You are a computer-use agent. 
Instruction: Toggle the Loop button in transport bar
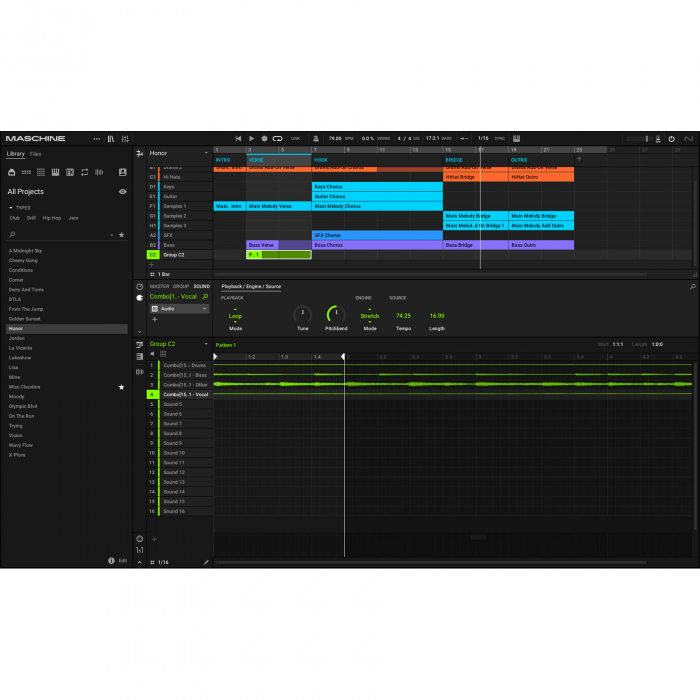coord(277,138)
